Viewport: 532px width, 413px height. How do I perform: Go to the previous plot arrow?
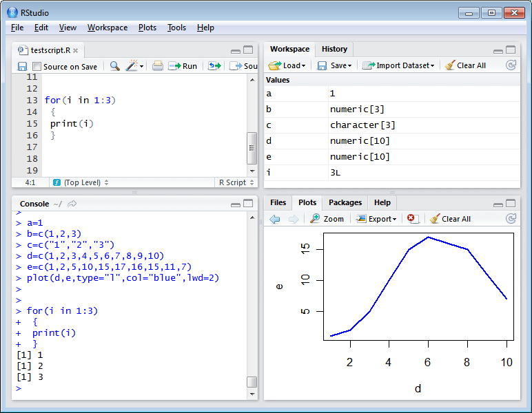[x=275, y=219]
